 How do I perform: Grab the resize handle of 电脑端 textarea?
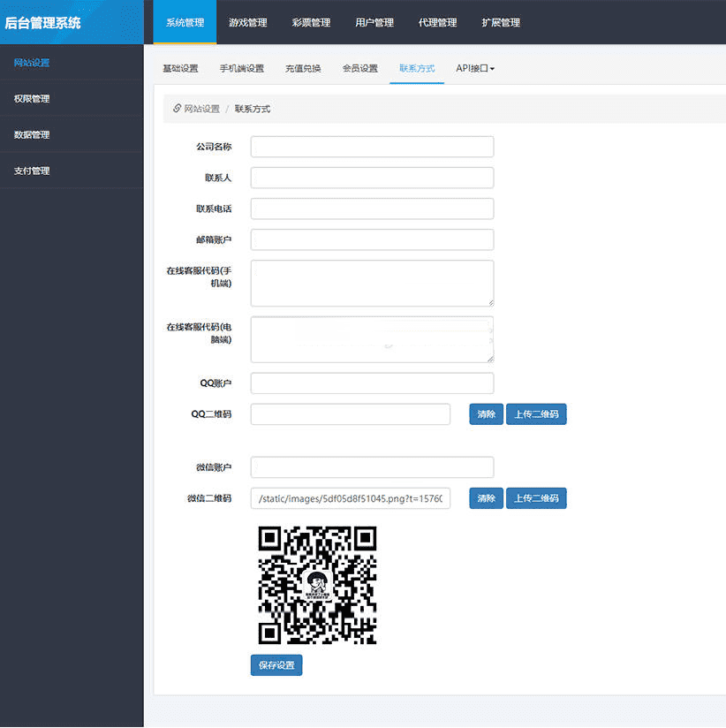(490, 358)
